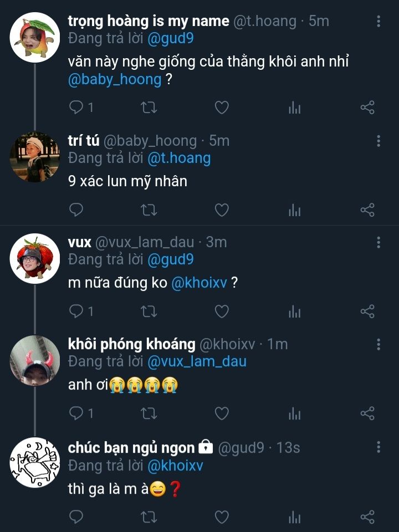Screen dimensions: 399x532
Task: Share the tweet from chúc bạn ngủ ngon
Action: [x=367, y=518]
